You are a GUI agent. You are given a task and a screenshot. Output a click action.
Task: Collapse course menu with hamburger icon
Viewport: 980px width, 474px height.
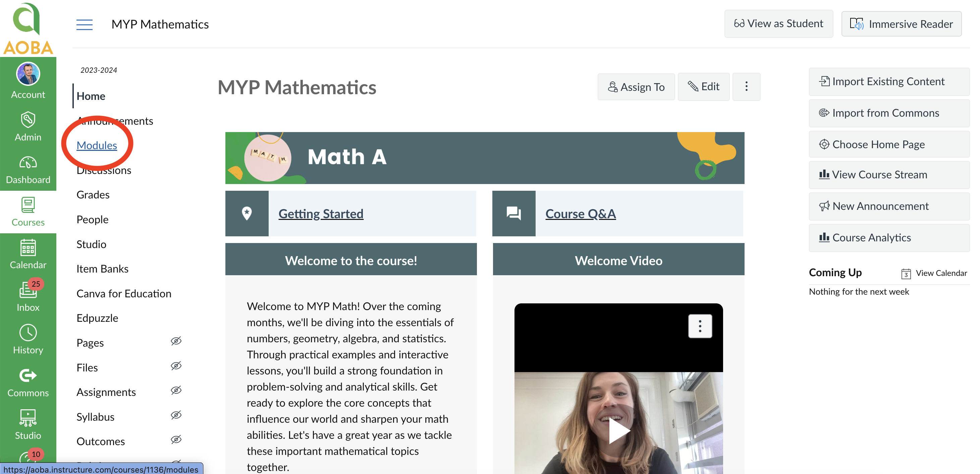[85, 24]
